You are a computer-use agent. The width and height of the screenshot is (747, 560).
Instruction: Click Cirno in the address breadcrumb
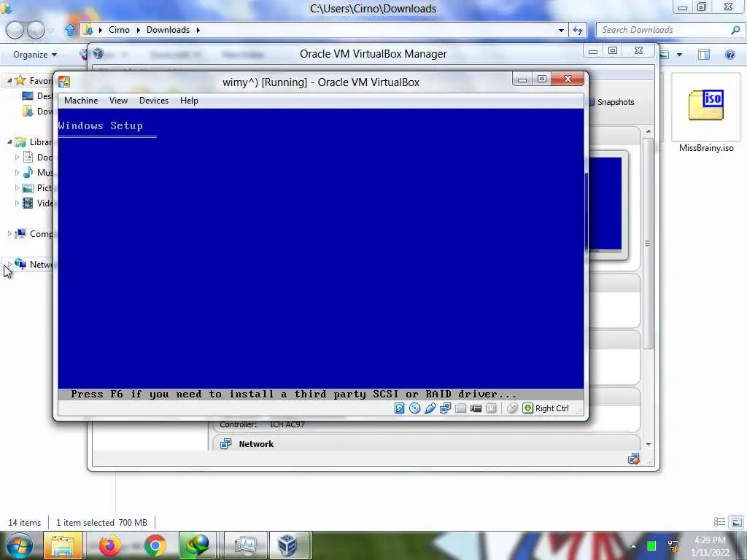coord(119,29)
